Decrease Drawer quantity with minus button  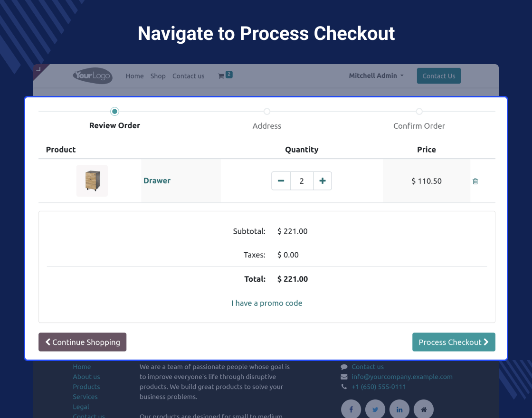281,181
